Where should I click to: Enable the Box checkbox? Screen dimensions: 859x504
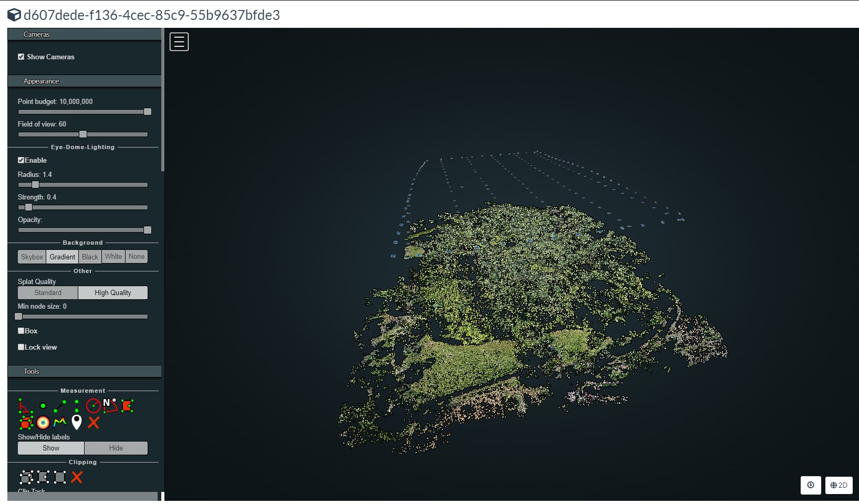coord(21,331)
